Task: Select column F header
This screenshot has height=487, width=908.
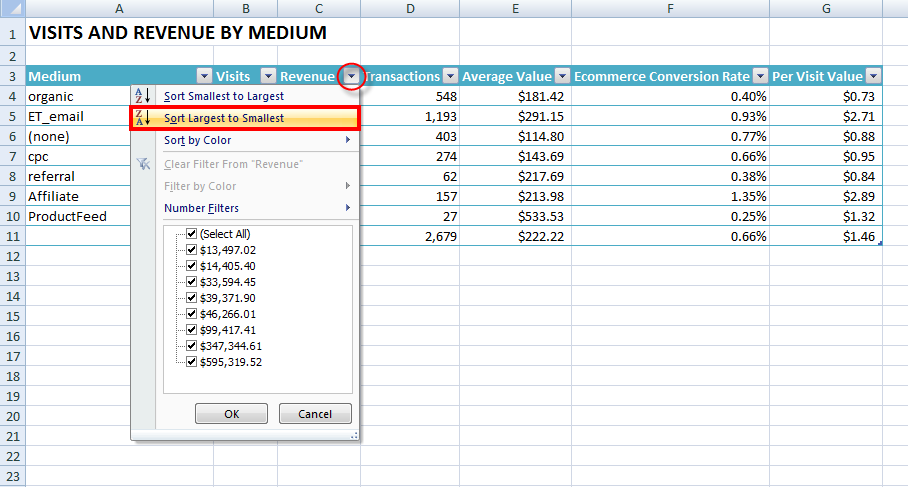Action: (x=671, y=8)
